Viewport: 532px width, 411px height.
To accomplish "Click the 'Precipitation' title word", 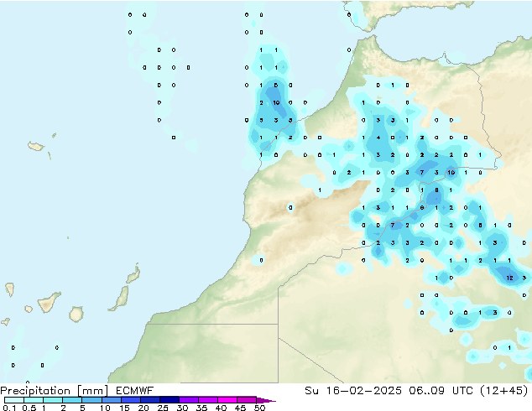I will tap(35, 391).
